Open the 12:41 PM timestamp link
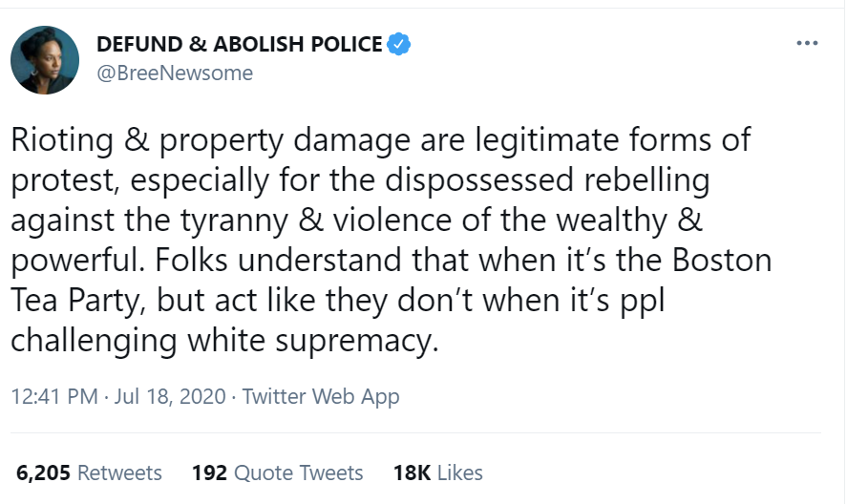Screen dimensions: 847x504 (54, 396)
